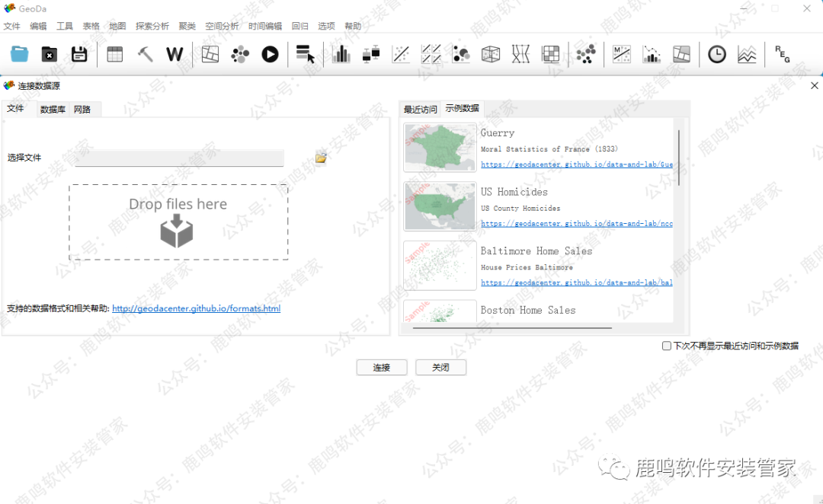Click the open folder icon in toolbar
This screenshot has width=823, height=504.
[x=20, y=54]
